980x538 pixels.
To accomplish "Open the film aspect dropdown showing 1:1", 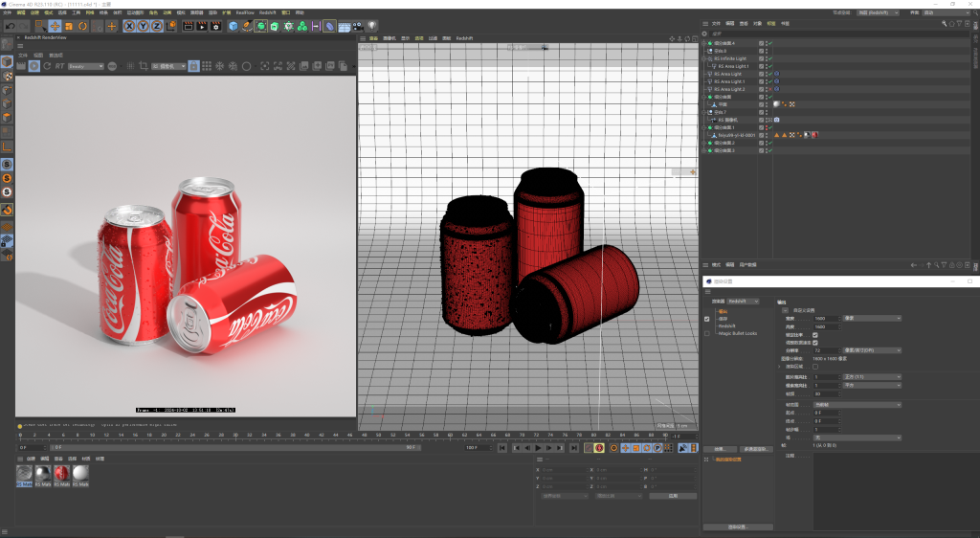I will pyautogui.click(x=873, y=377).
